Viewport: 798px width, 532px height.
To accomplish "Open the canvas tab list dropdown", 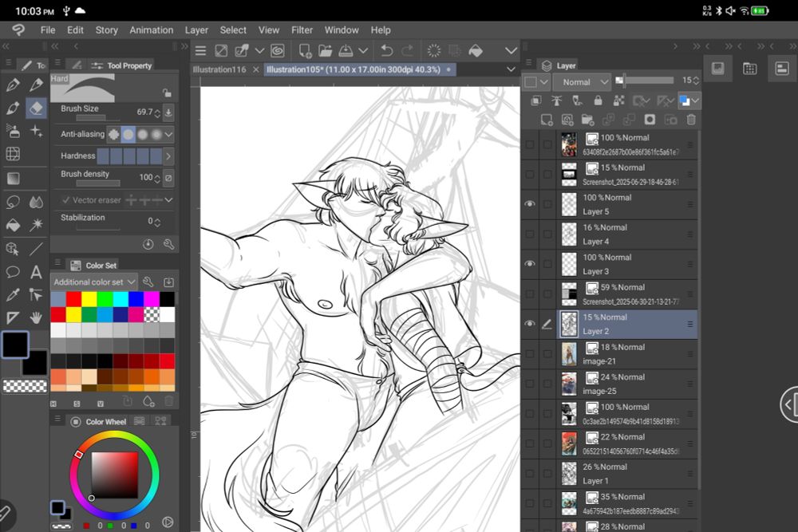I will click(511, 69).
